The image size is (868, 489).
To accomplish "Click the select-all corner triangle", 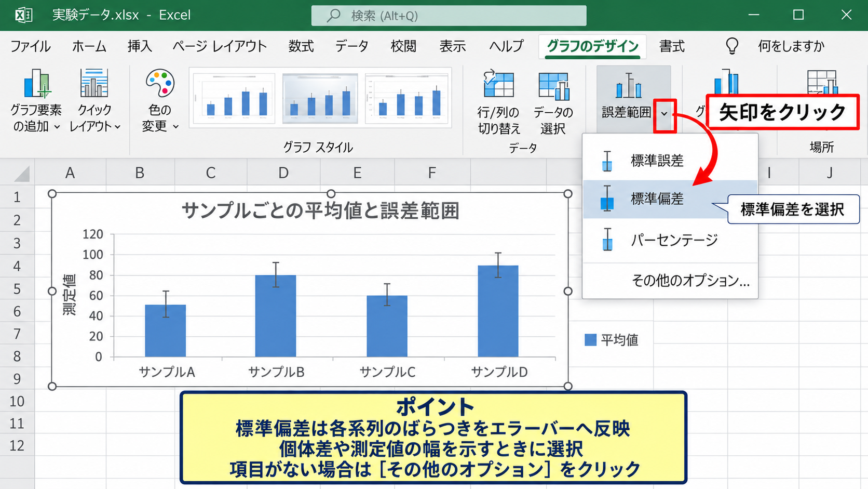I will click(x=22, y=174).
